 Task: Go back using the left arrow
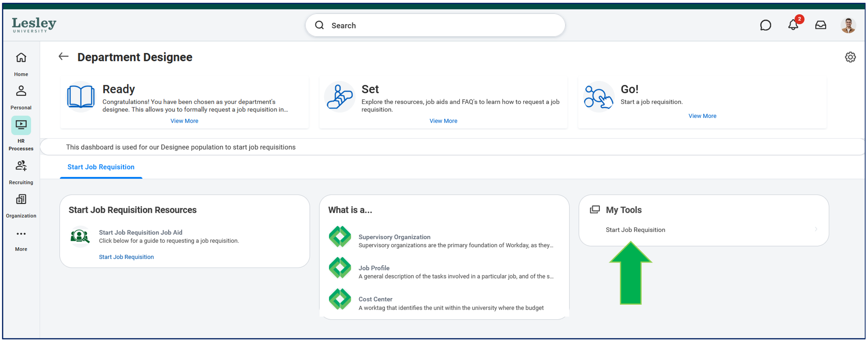[x=63, y=57]
